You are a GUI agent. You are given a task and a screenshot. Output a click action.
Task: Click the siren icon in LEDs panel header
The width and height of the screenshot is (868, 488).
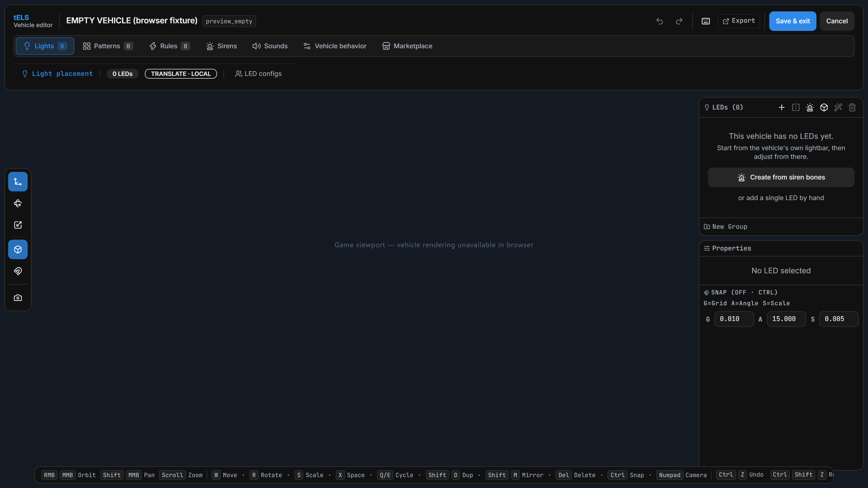(x=810, y=107)
